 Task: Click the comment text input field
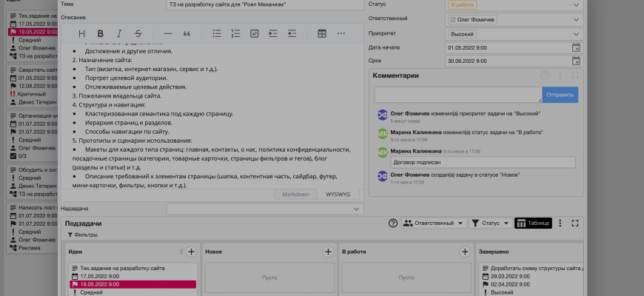tap(458, 95)
